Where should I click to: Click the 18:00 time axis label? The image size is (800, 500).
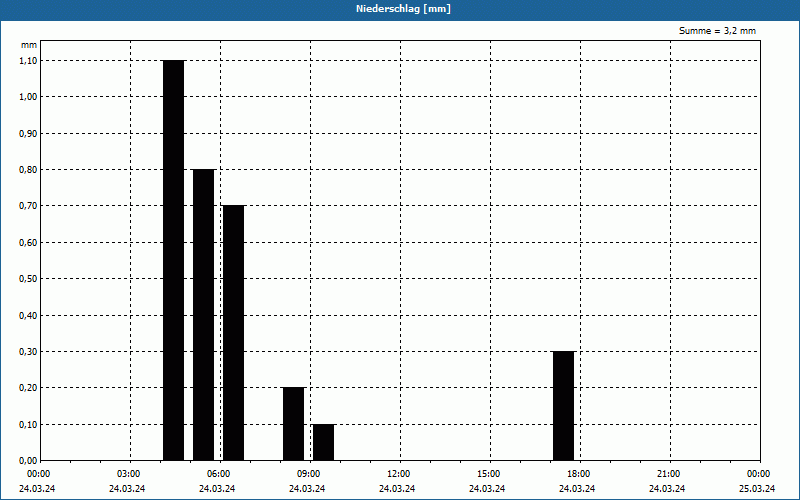(579, 474)
